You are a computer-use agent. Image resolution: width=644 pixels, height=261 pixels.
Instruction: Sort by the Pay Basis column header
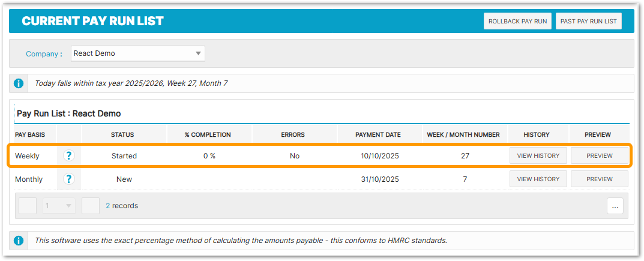pyautogui.click(x=26, y=135)
